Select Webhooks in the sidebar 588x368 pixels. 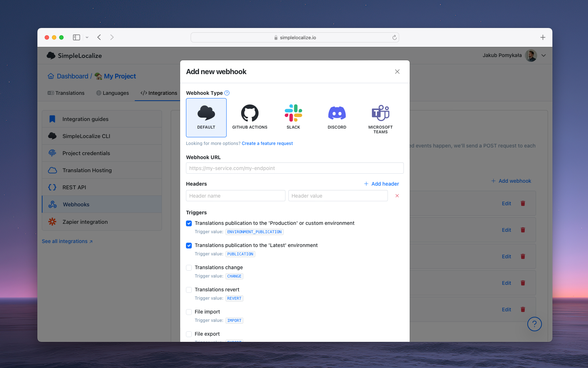pyautogui.click(x=102, y=205)
